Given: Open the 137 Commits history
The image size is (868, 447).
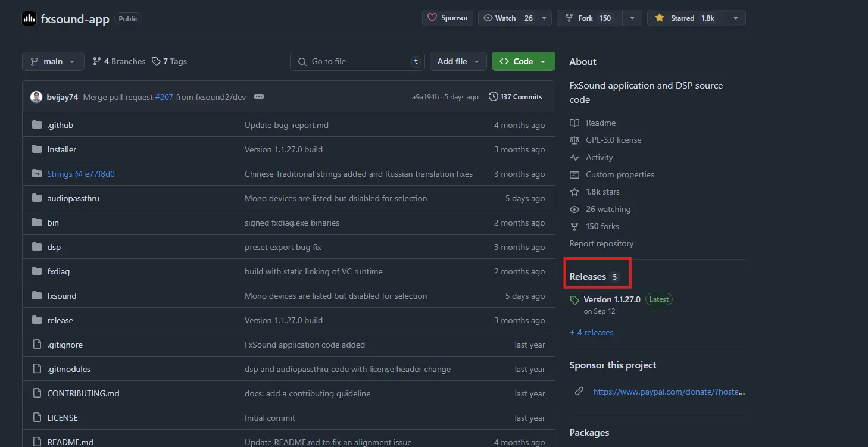Looking at the screenshot, I should click(516, 96).
